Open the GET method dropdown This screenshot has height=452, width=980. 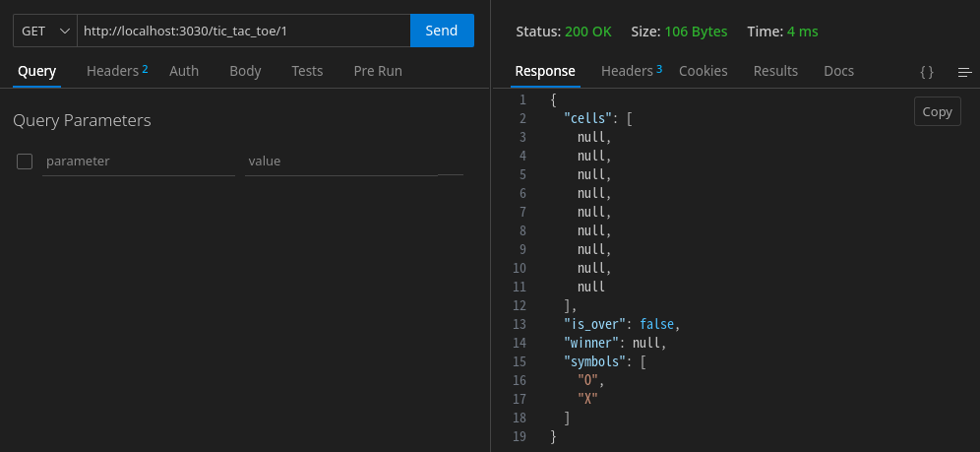tap(45, 31)
